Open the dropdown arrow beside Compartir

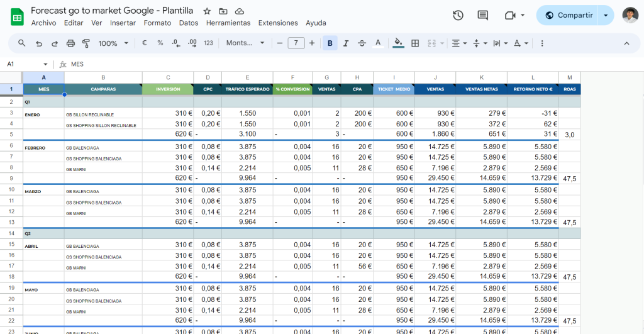click(x=606, y=15)
